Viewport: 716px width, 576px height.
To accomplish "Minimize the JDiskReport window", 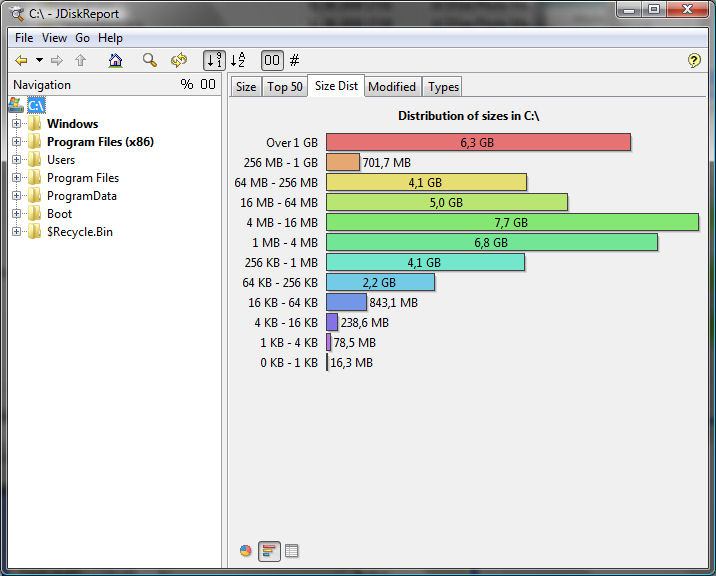I will point(629,9).
